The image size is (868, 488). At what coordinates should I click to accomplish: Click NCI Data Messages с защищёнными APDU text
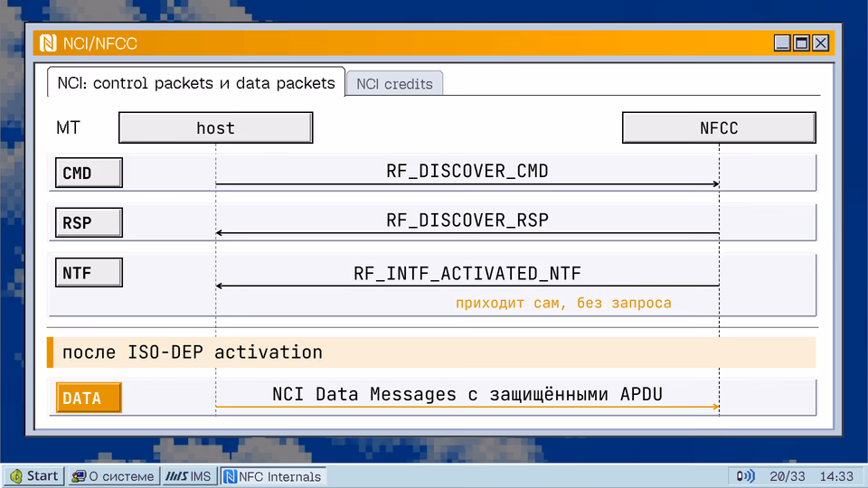click(x=467, y=394)
